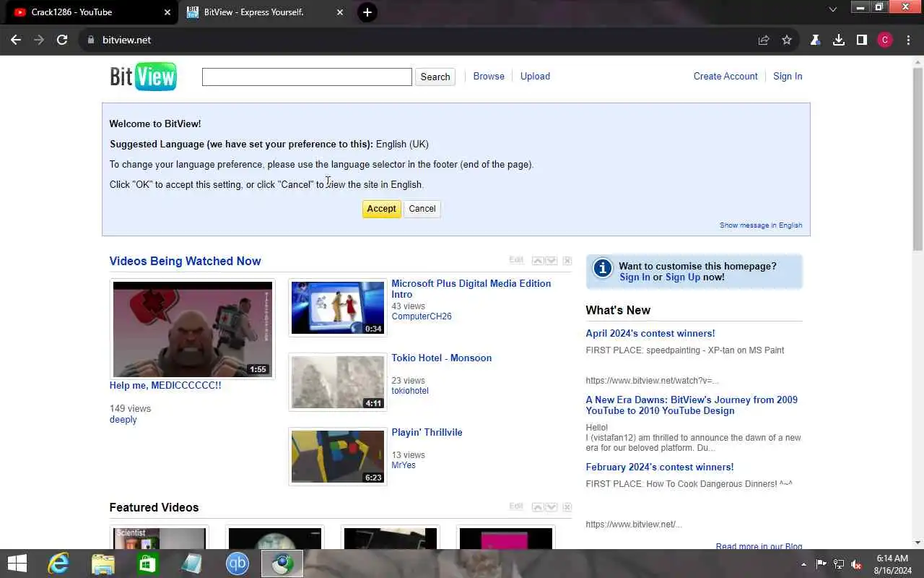Open Chrome extensions icon
Image resolution: width=924 pixels, height=578 pixels.
[815, 40]
